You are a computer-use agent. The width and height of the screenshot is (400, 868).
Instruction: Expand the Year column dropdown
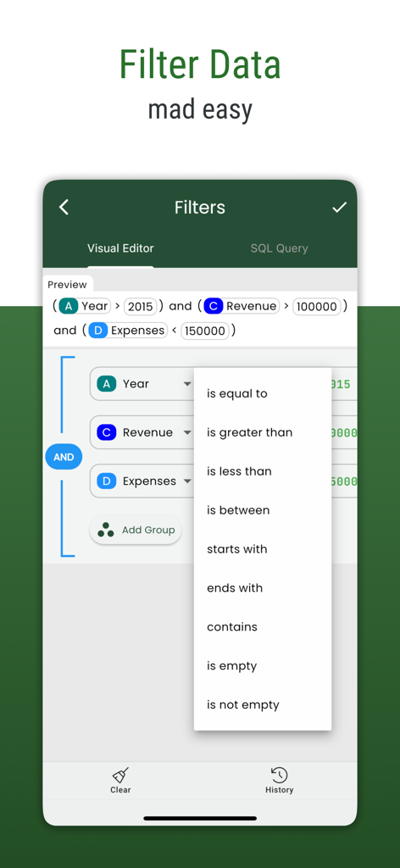(x=187, y=384)
